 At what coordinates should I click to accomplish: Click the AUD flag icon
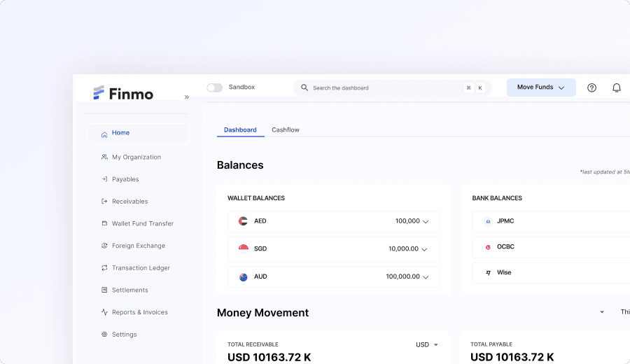[x=243, y=276]
